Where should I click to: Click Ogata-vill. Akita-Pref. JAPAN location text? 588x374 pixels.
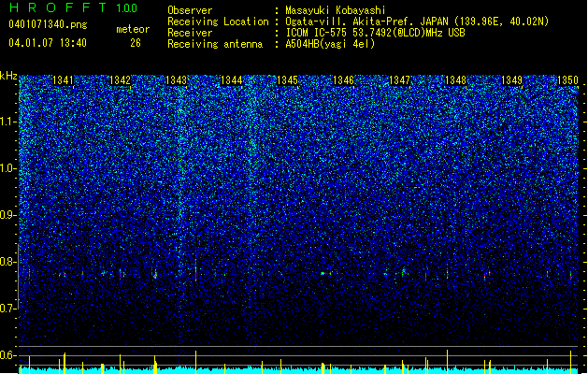point(417,22)
